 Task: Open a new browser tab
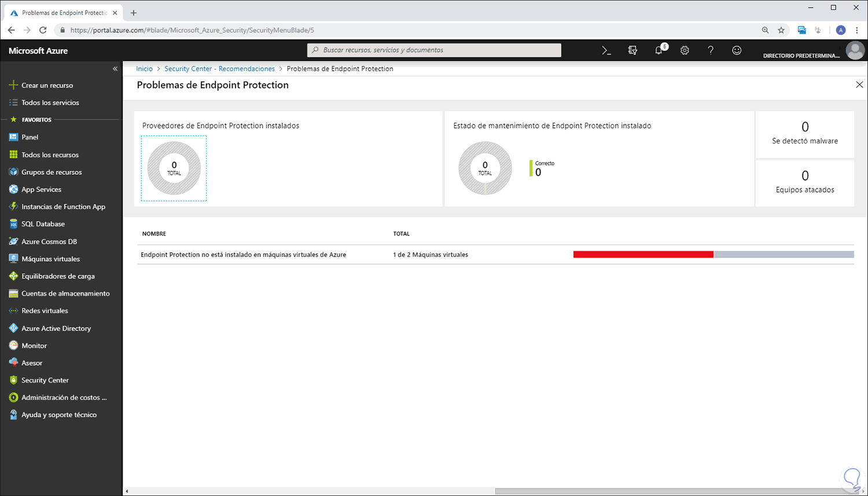pyautogui.click(x=134, y=13)
